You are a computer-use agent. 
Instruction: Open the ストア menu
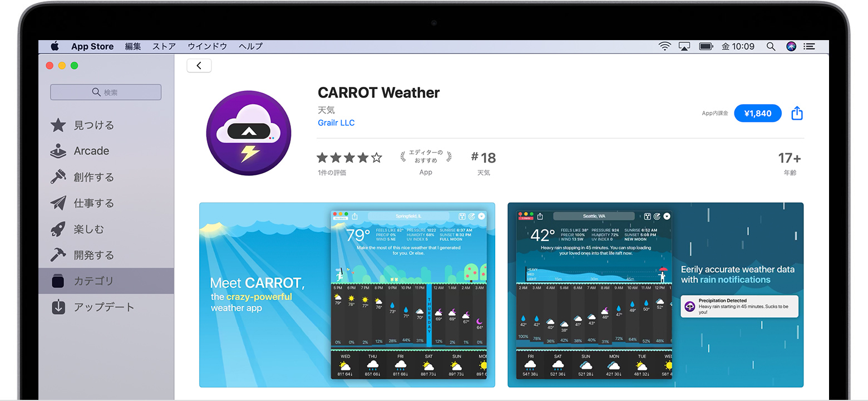pyautogui.click(x=164, y=46)
